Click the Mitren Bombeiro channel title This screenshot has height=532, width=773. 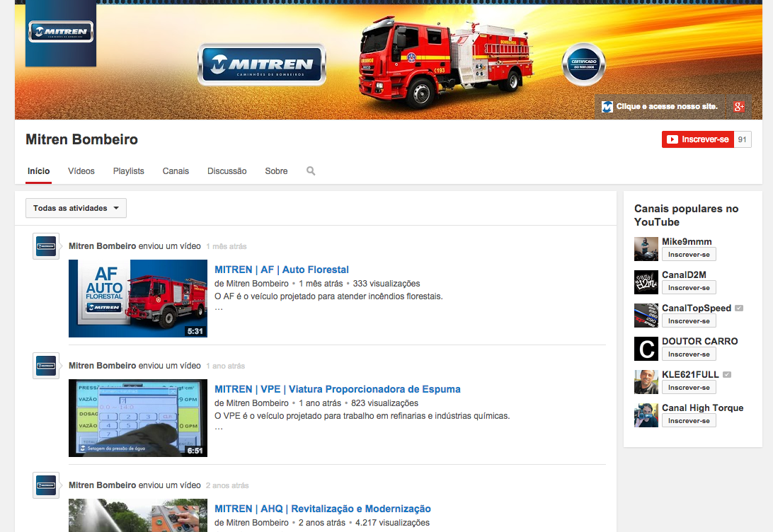[82, 139]
